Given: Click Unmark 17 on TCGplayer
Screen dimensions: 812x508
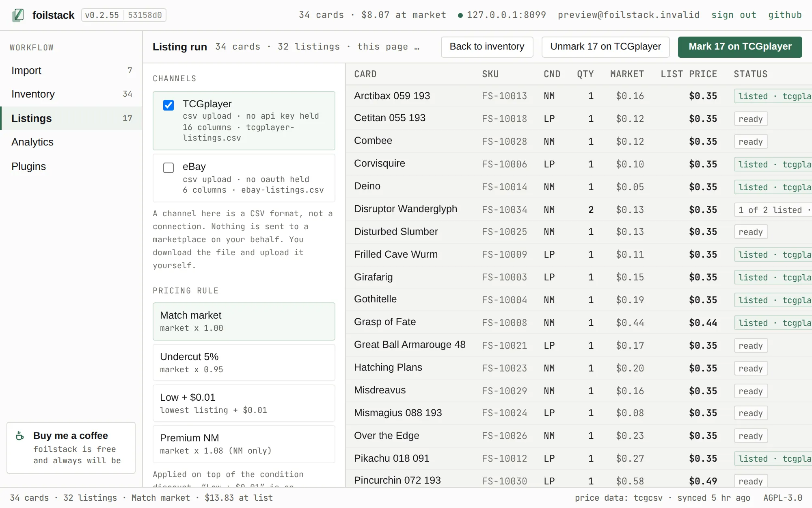Looking at the screenshot, I should 606,47.
